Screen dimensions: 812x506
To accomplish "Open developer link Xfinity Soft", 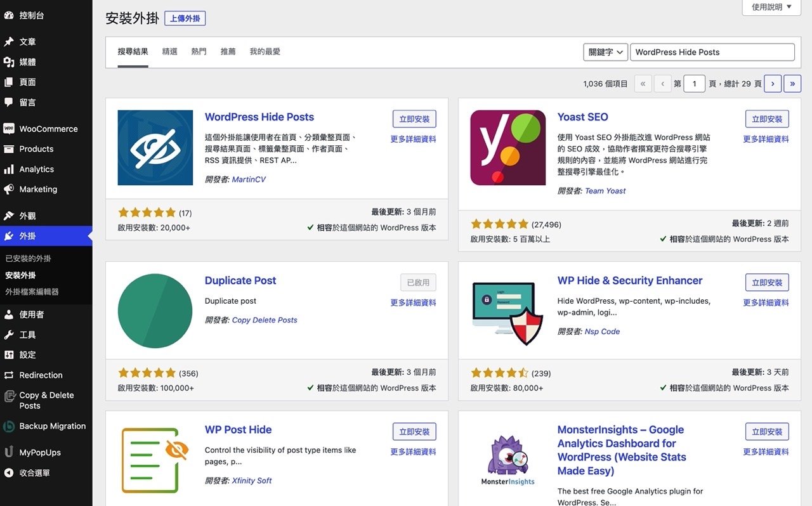I will click(x=252, y=481).
